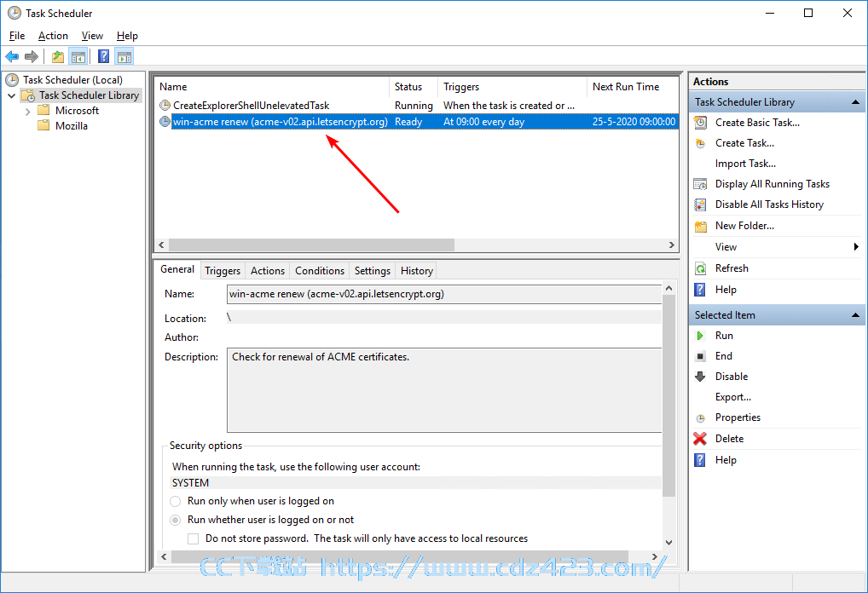Click the blue Help toolbar icon
The width and height of the screenshot is (868, 593).
[x=103, y=56]
